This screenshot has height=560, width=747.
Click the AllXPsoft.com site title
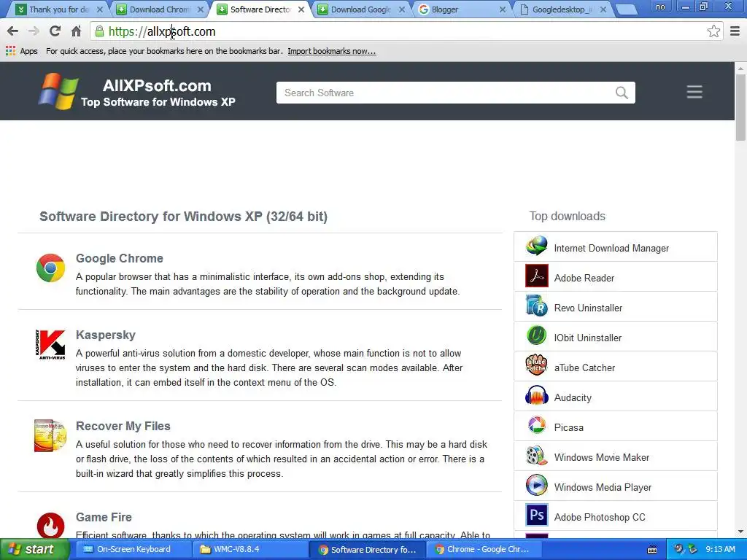point(157,86)
